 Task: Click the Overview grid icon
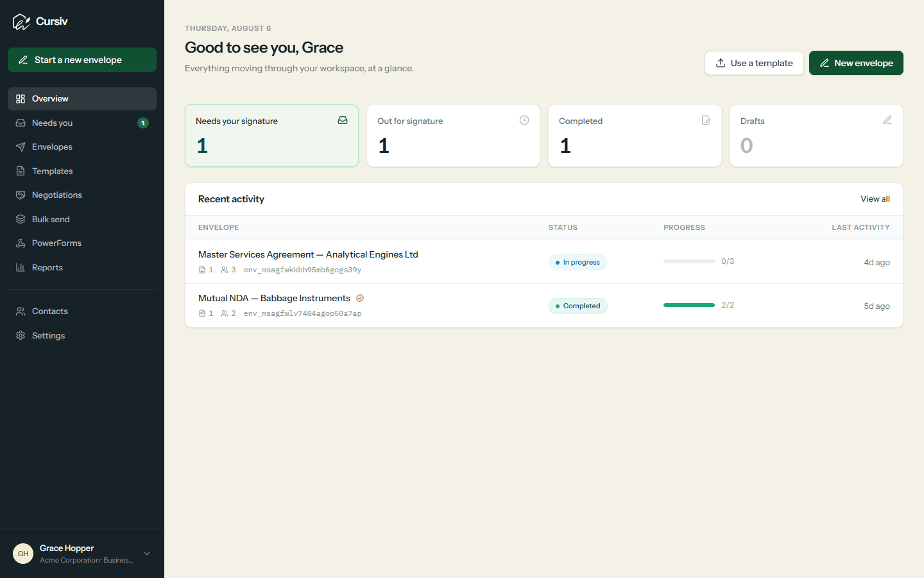pos(21,99)
